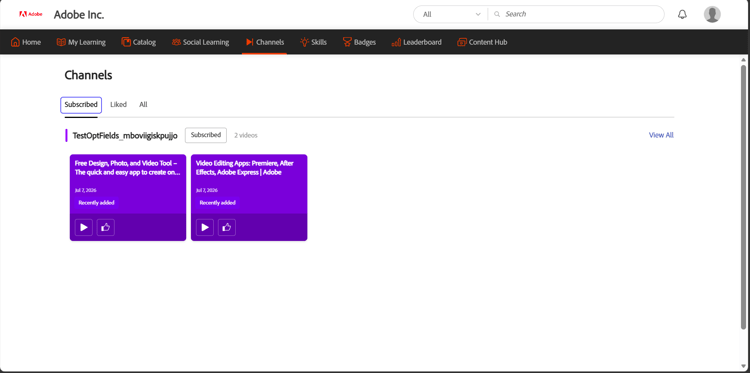The image size is (750, 373).
Task: Open the notifications bell
Action: (x=682, y=14)
